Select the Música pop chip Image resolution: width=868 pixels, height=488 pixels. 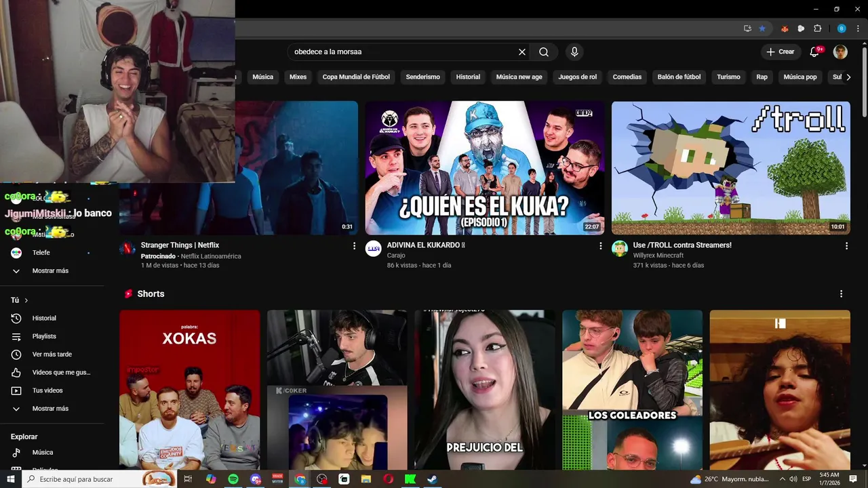click(x=800, y=77)
